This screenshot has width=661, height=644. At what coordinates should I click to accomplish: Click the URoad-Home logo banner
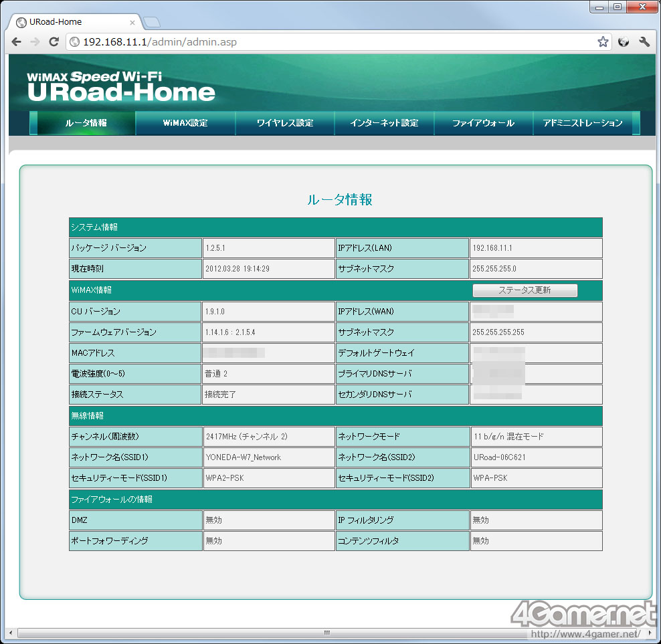click(121, 86)
